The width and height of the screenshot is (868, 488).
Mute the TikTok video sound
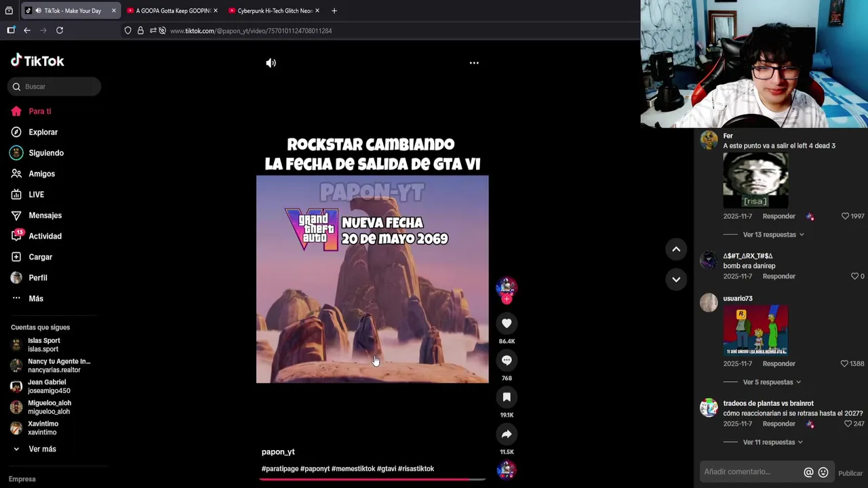point(271,63)
